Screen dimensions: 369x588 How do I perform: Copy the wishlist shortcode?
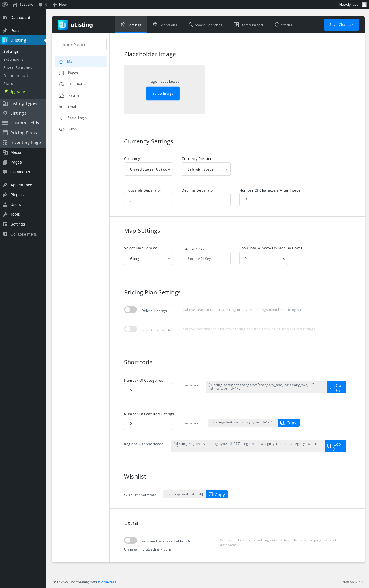coord(217,494)
